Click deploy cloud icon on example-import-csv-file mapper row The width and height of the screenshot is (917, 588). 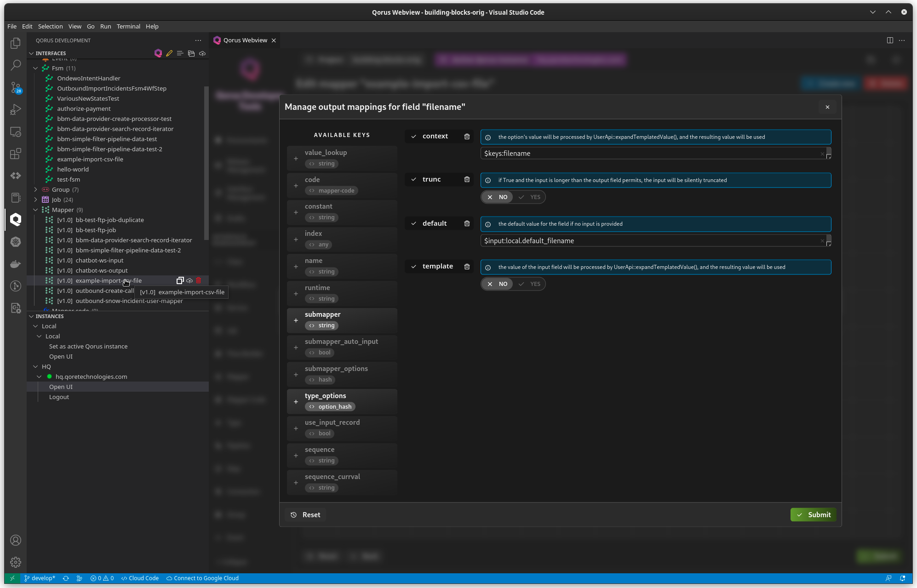tap(189, 280)
